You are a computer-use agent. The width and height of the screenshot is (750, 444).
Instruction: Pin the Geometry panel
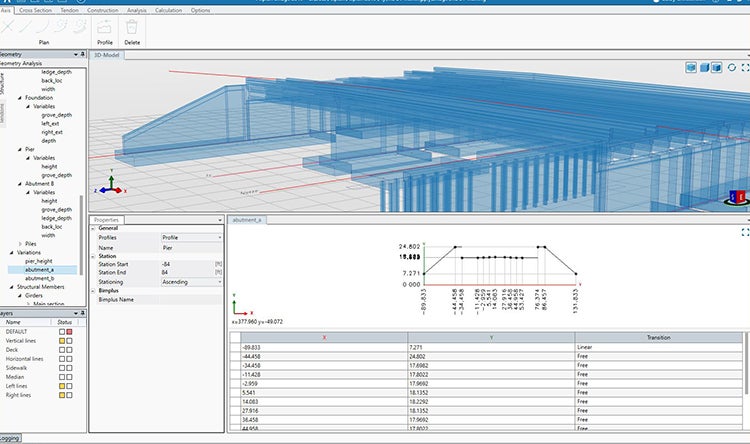(83, 54)
